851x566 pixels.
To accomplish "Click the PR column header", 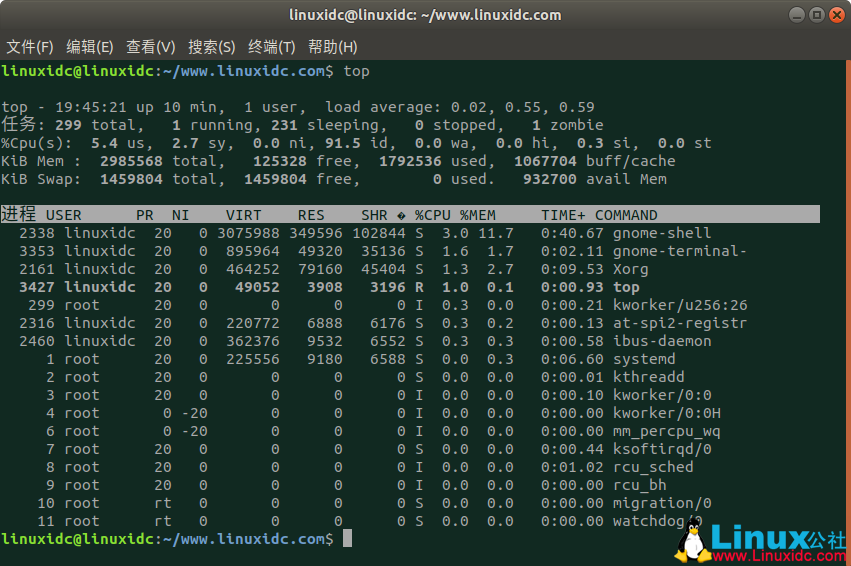I will click(x=145, y=215).
